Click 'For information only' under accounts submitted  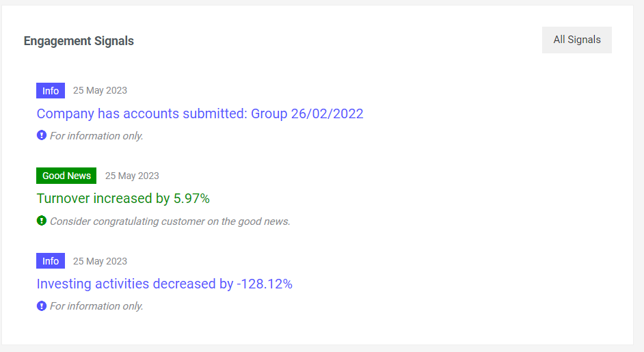(x=96, y=136)
